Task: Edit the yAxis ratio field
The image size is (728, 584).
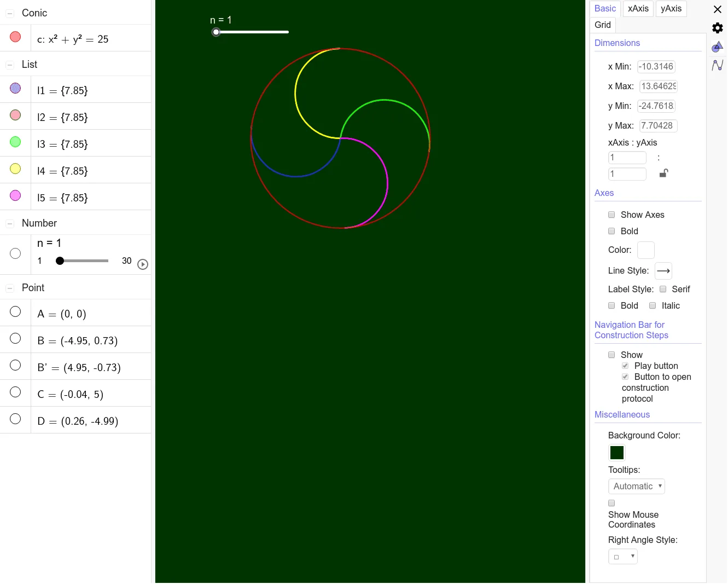Action: [627, 174]
